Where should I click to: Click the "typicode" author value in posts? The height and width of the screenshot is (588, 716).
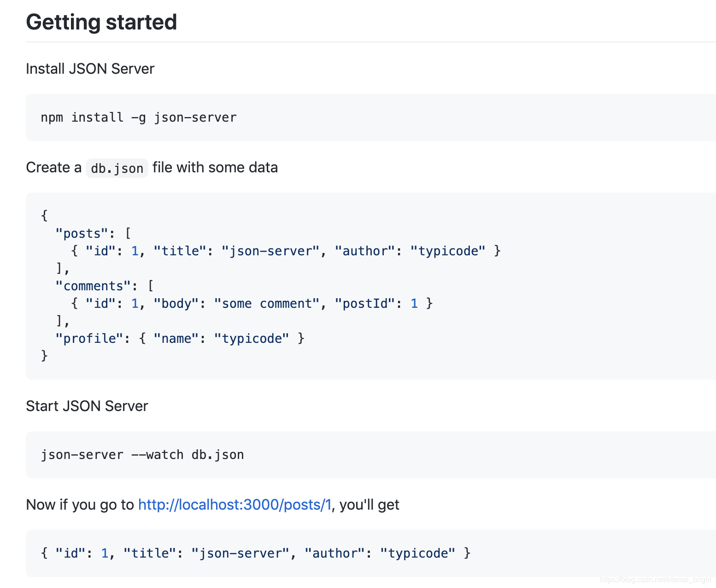pyautogui.click(x=448, y=251)
